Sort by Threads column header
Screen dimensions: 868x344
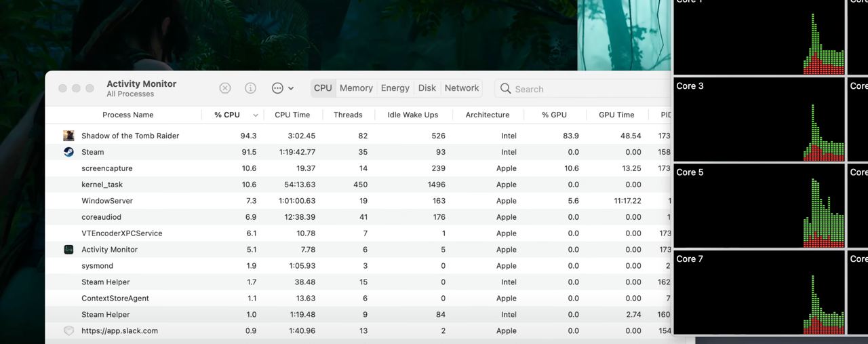coord(348,115)
